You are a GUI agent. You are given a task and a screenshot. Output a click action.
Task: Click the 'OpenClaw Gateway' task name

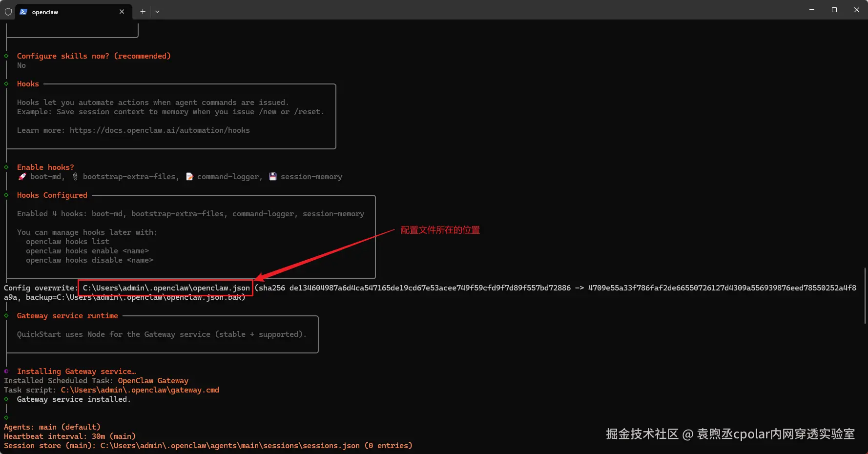tap(153, 381)
